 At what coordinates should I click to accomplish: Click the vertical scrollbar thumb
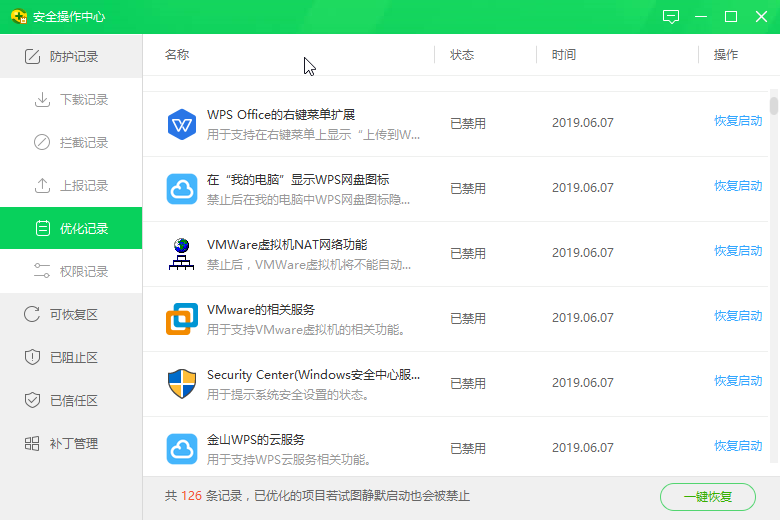pyautogui.click(x=773, y=105)
